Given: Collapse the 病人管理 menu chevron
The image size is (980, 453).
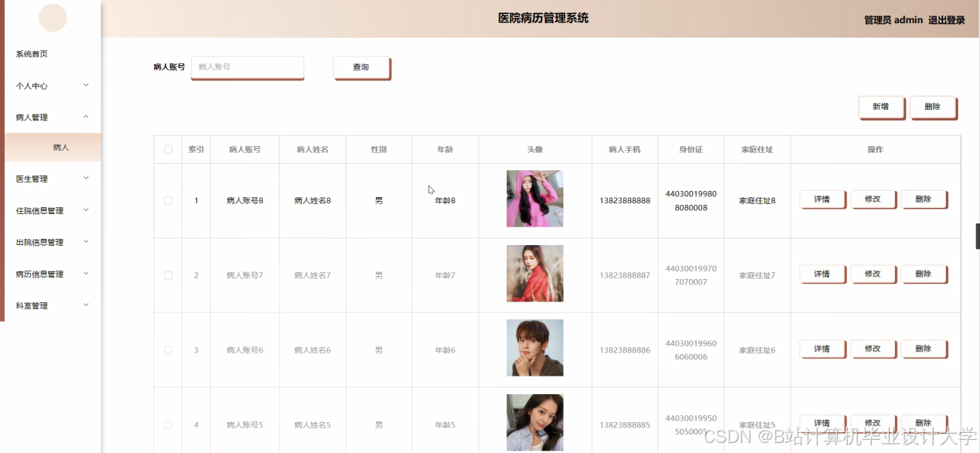Looking at the screenshot, I should tap(86, 117).
